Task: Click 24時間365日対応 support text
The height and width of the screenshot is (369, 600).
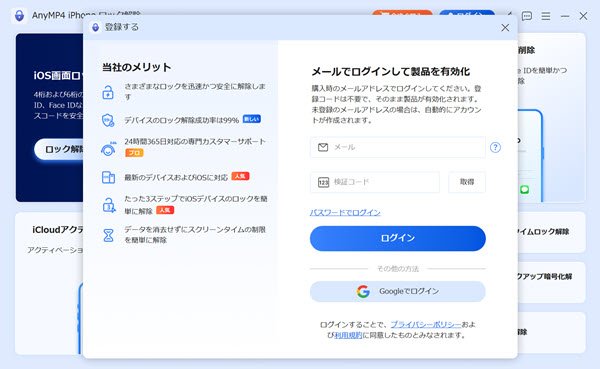Action: pos(195,141)
